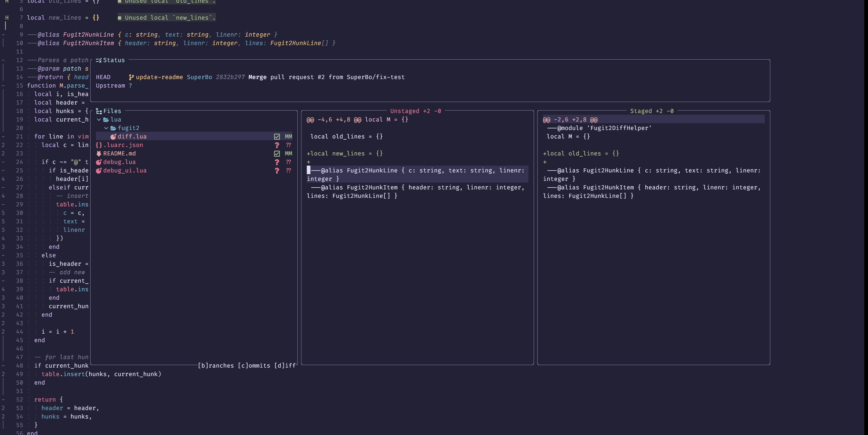Image resolution: width=868 pixels, height=435 pixels.
Task: Click the markdown arrow icon for README.md
Action: coord(99,153)
